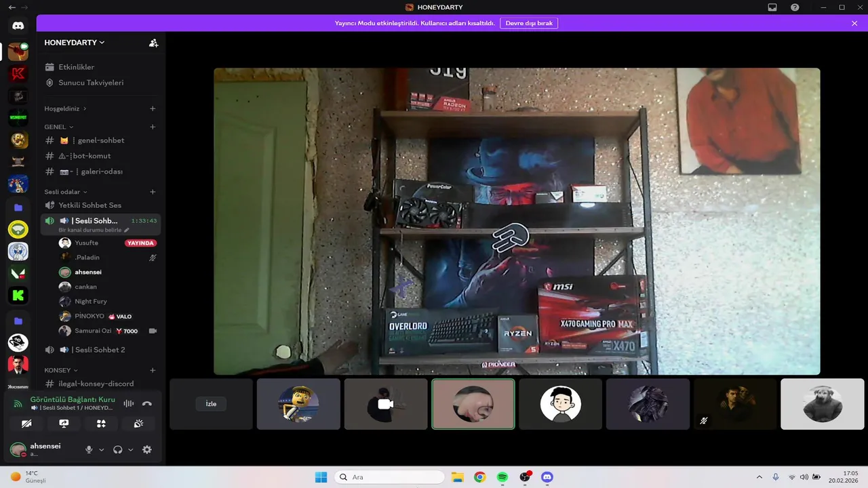
Task: Open the red and green V server icon
Action: pyautogui.click(x=18, y=273)
